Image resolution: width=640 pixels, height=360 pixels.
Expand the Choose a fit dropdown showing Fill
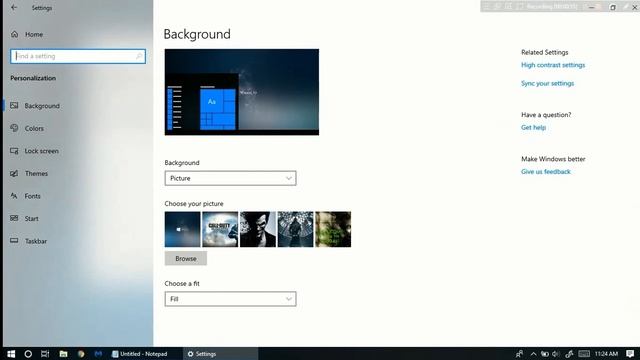[x=230, y=299]
